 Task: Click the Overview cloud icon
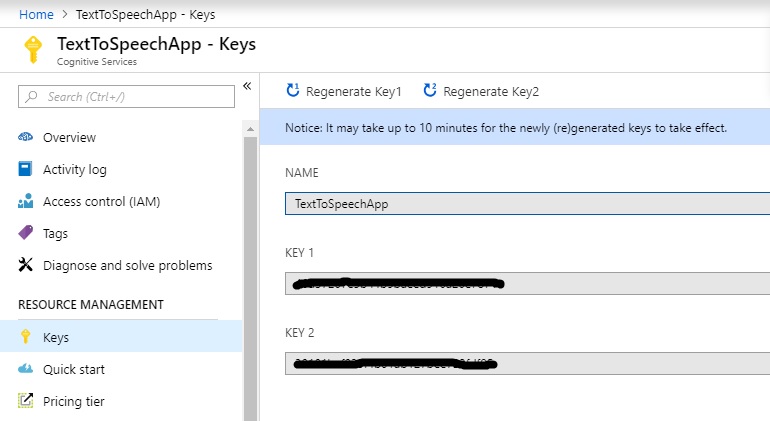click(x=26, y=137)
